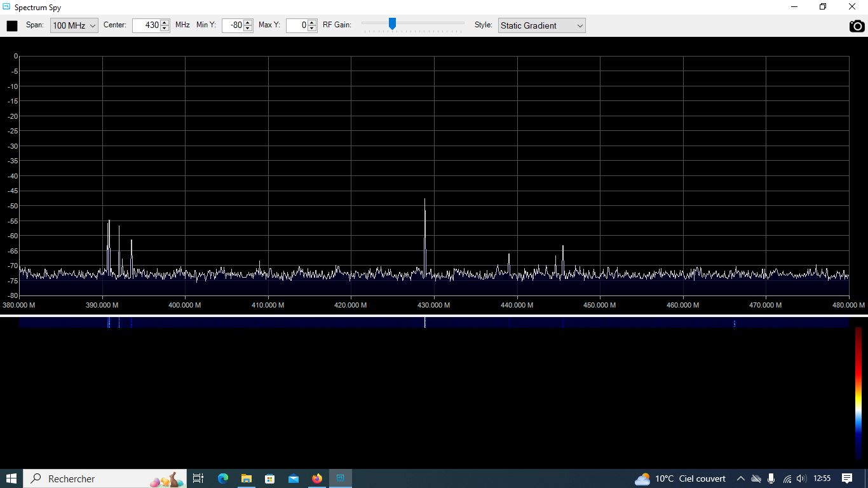
Task: Open Task View on the taskbar
Action: click(198, 478)
